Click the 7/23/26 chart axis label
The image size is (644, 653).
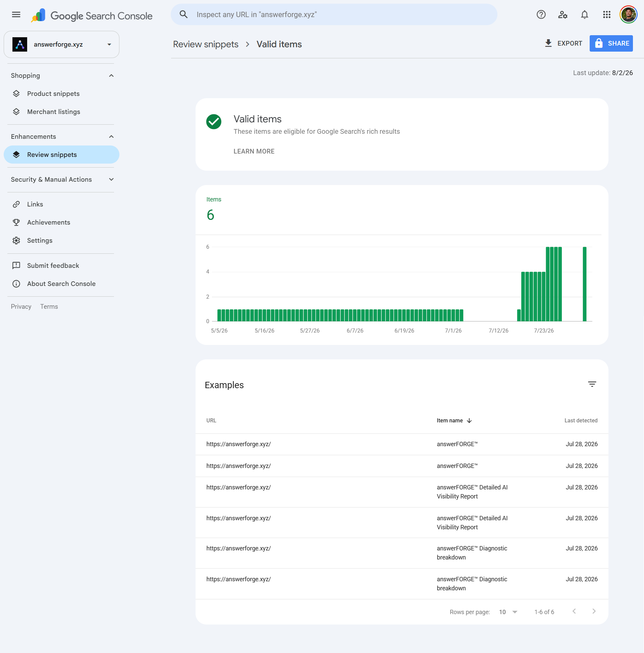click(544, 331)
